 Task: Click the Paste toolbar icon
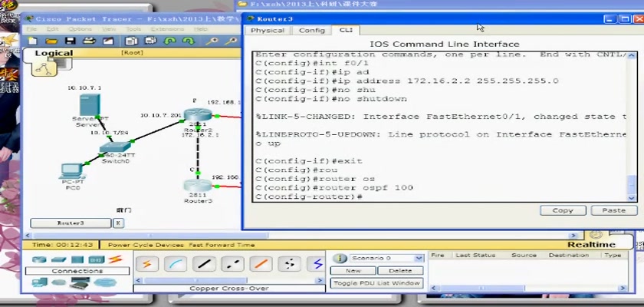151,41
